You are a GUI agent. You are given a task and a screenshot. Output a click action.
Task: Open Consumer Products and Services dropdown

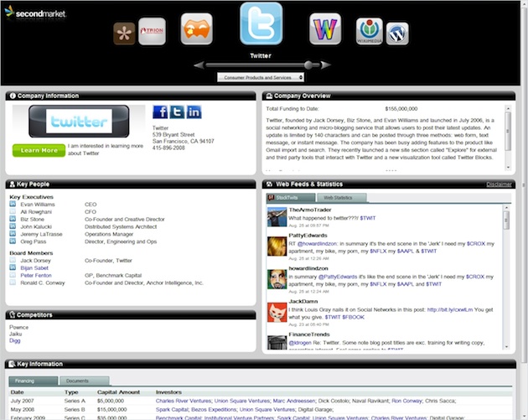coord(261,77)
